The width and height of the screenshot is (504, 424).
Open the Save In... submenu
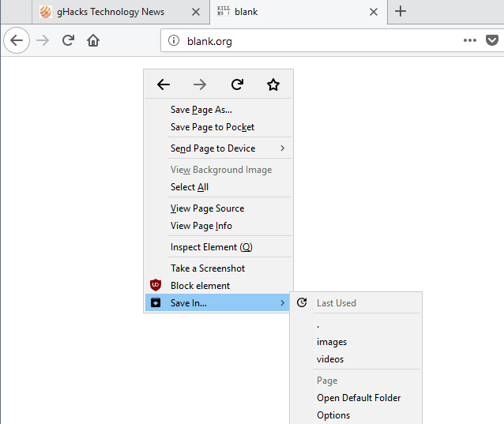[x=217, y=302]
